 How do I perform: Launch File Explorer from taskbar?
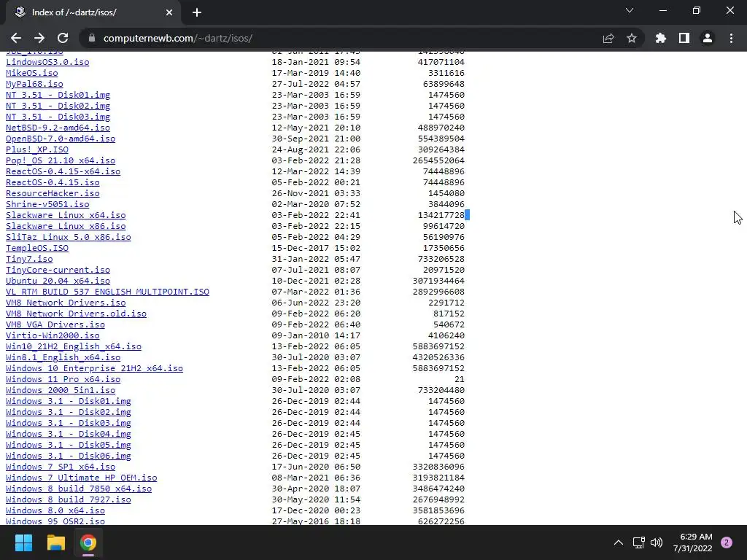(55, 542)
